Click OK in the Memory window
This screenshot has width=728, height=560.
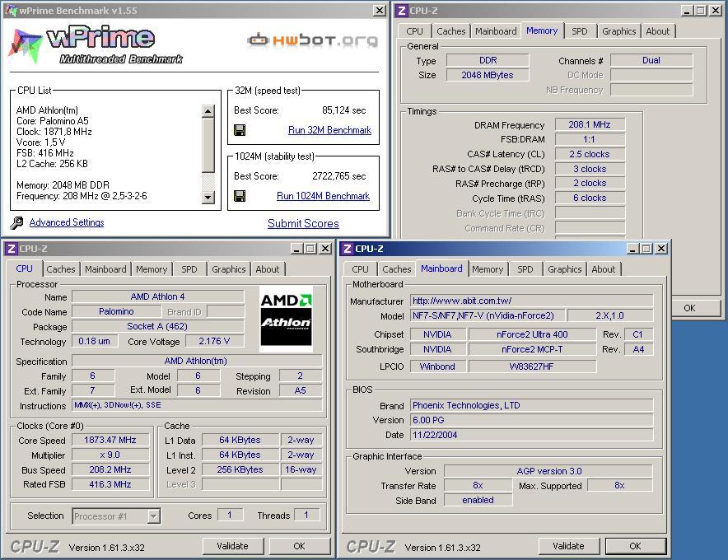(x=697, y=308)
